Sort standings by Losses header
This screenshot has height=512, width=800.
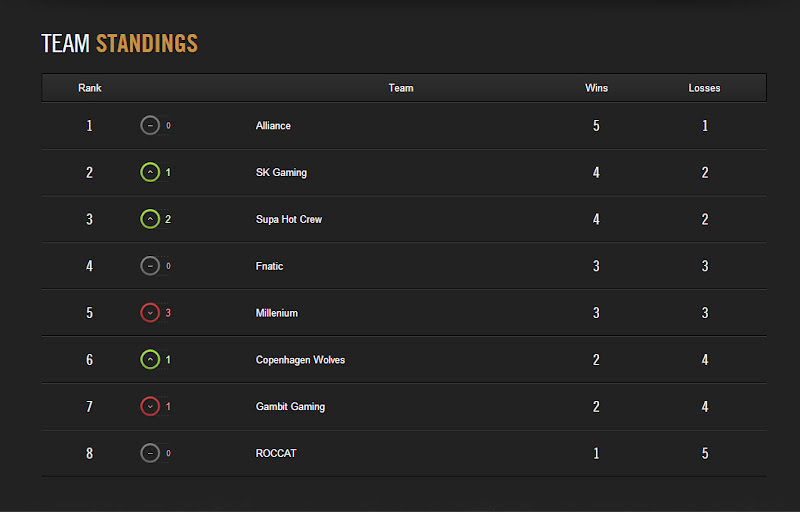(704, 88)
